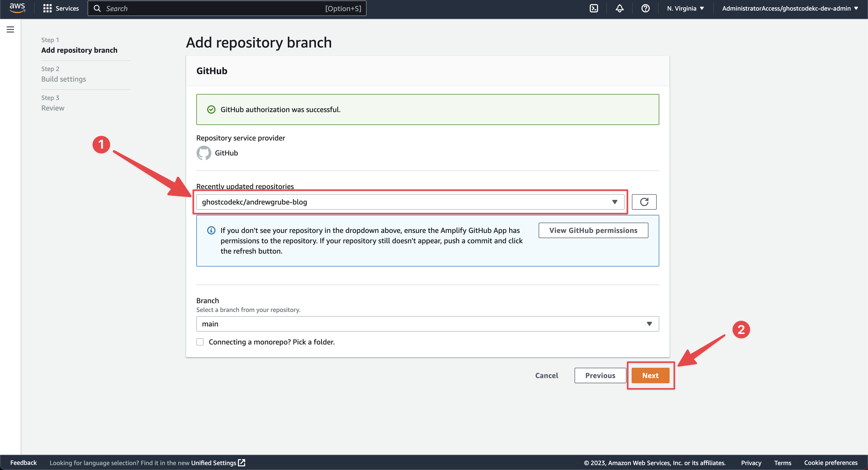The image size is (868, 470).
Task: Click the AWS services grid icon
Action: [x=48, y=8]
